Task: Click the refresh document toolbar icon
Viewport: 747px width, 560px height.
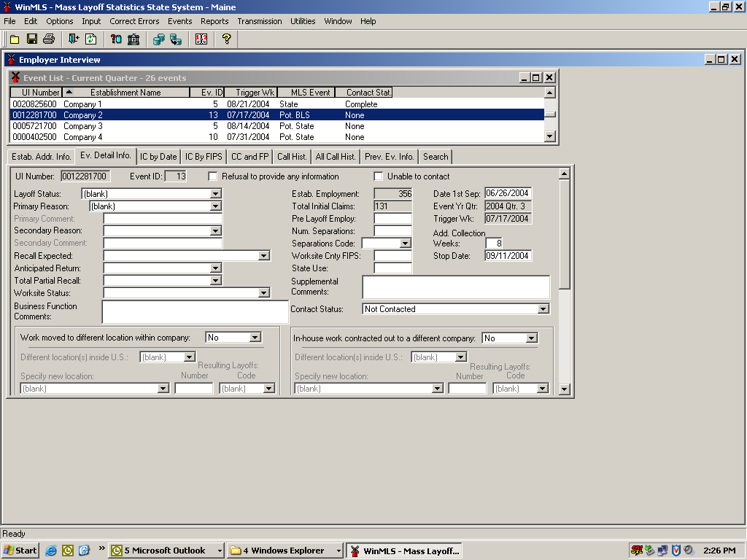Action: [x=91, y=39]
